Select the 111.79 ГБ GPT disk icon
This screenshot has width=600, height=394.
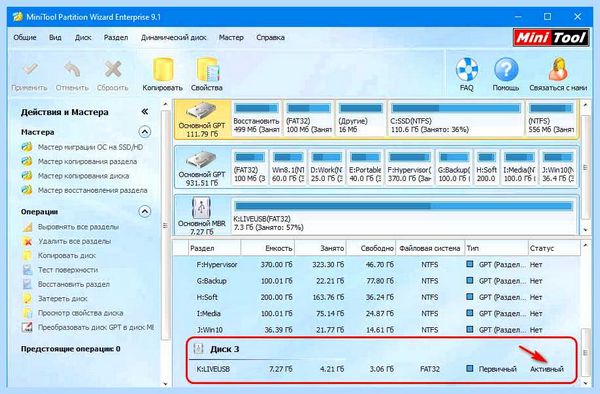pos(202,111)
